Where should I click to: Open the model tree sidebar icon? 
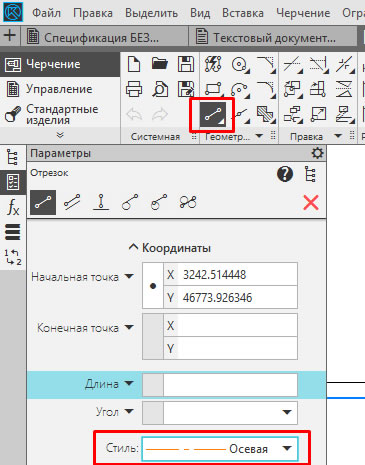click(13, 157)
